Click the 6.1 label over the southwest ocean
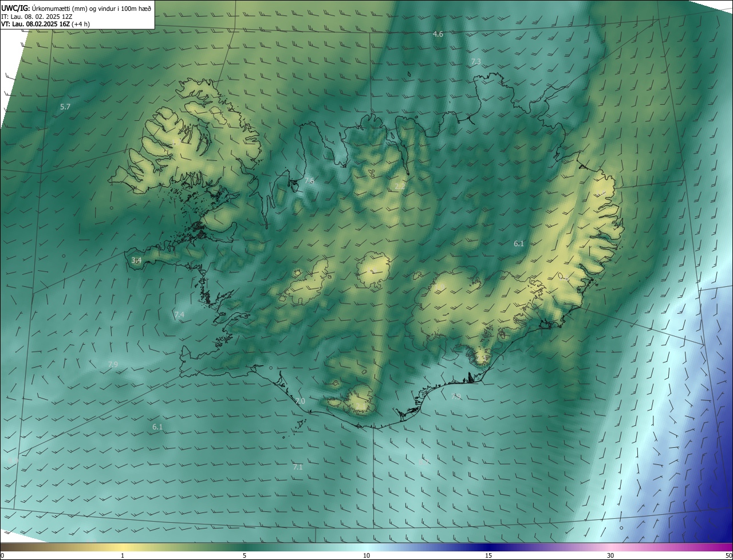The height and width of the screenshot is (560, 733). pyautogui.click(x=157, y=427)
